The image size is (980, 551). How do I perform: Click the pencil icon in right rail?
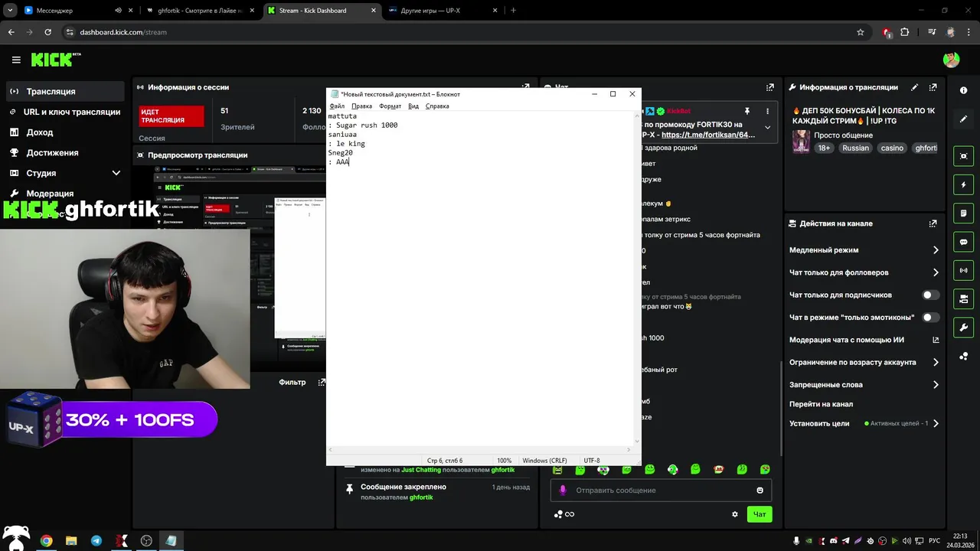(x=964, y=119)
